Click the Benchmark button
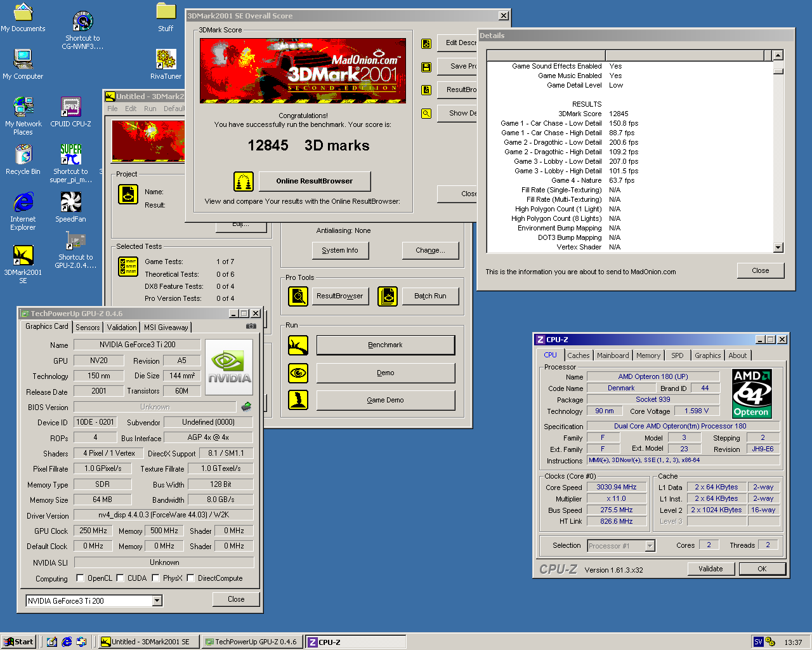 [386, 345]
